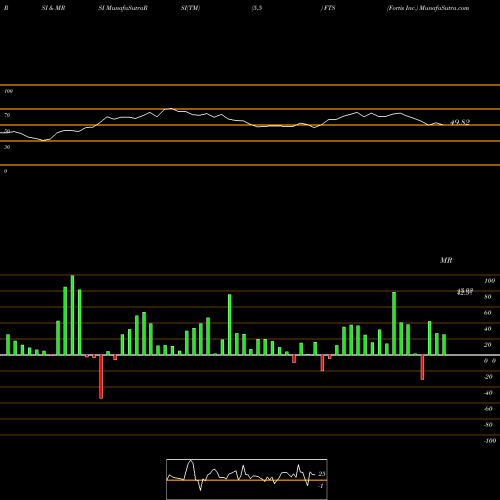Click the -20 label on MR axis
This screenshot has width=500, height=500.
coord(488,377)
